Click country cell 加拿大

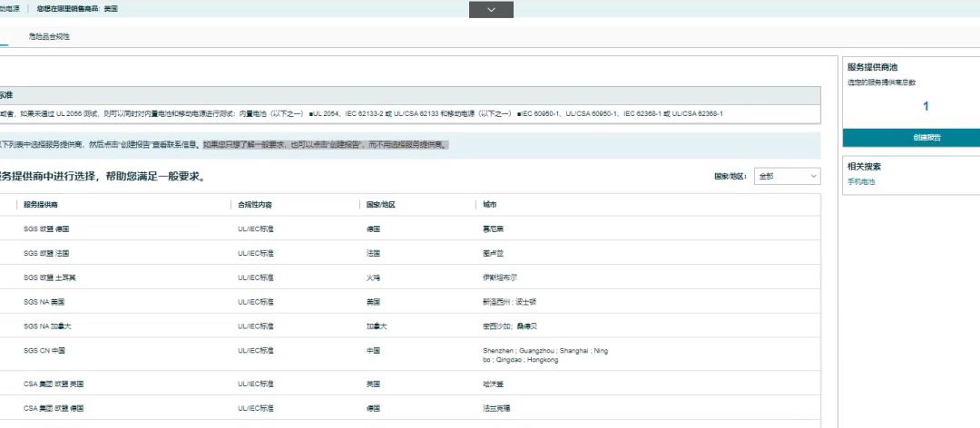(x=377, y=326)
